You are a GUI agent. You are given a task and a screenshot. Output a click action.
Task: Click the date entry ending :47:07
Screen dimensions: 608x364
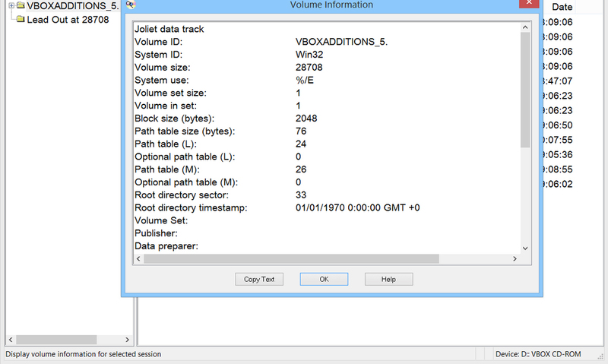558,81
